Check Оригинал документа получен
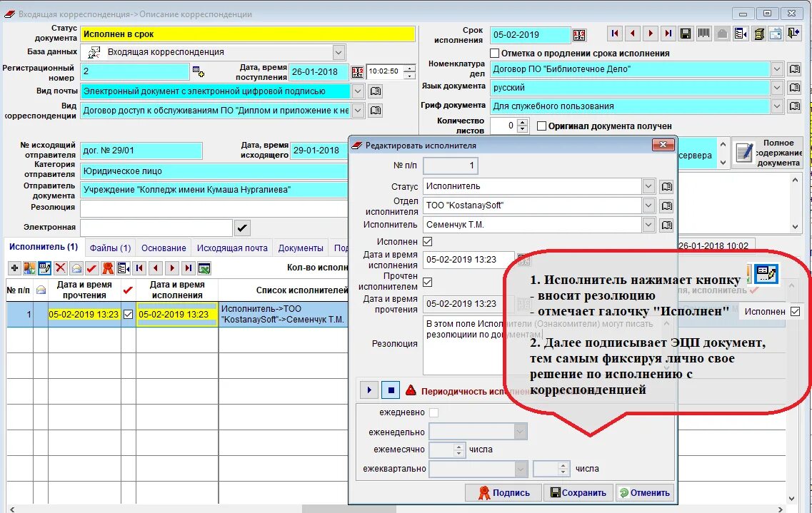The height and width of the screenshot is (513, 812). (x=541, y=126)
